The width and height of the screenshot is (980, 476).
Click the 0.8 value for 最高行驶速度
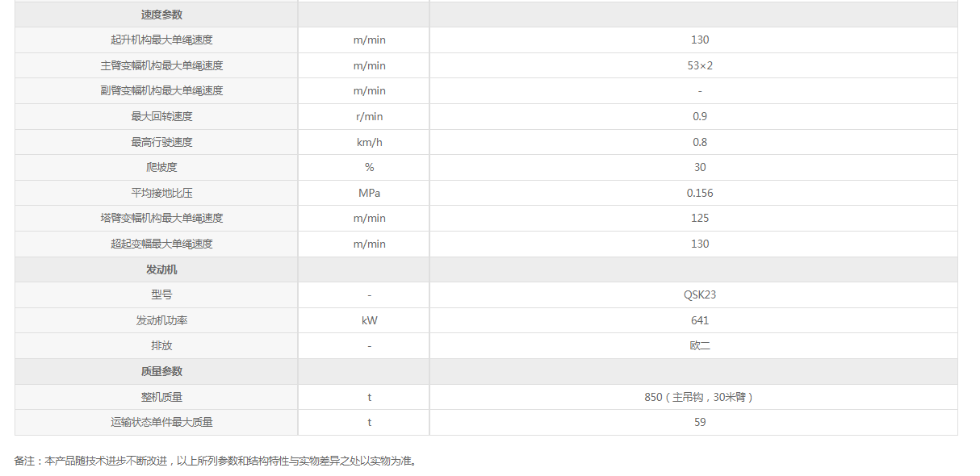point(699,142)
